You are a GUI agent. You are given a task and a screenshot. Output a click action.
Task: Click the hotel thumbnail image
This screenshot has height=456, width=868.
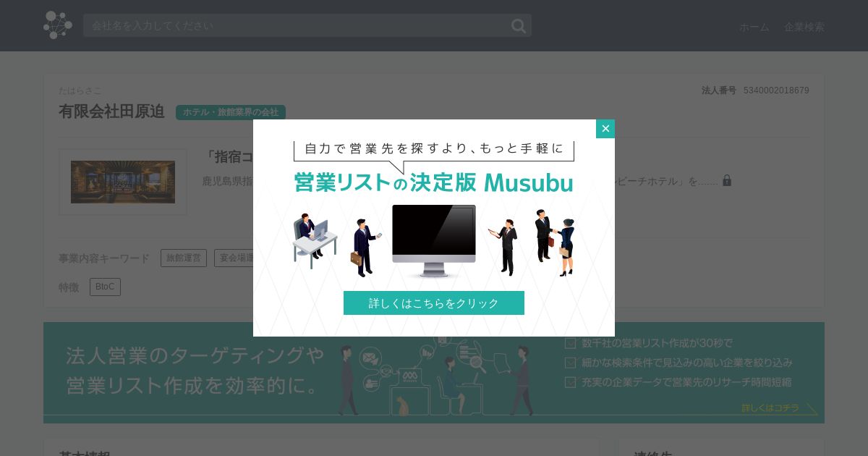(123, 182)
